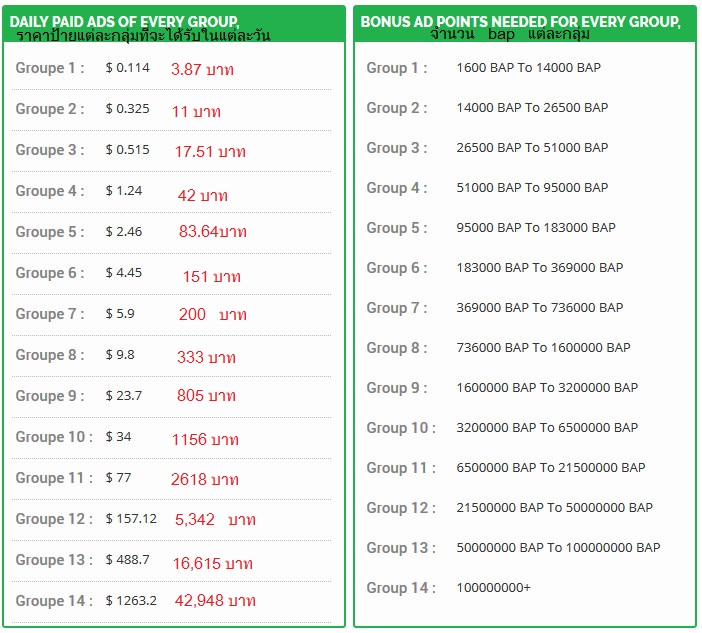Image resolution: width=702 pixels, height=633 pixels.
Task: Click 736000 BAP To 1600000 BAP text
Action: tap(543, 348)
